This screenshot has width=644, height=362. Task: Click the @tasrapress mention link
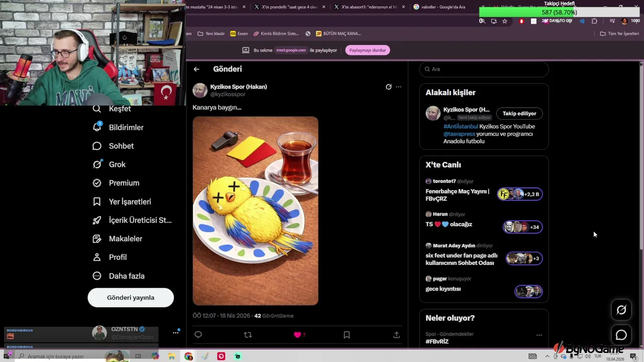[x=459, y=134]
